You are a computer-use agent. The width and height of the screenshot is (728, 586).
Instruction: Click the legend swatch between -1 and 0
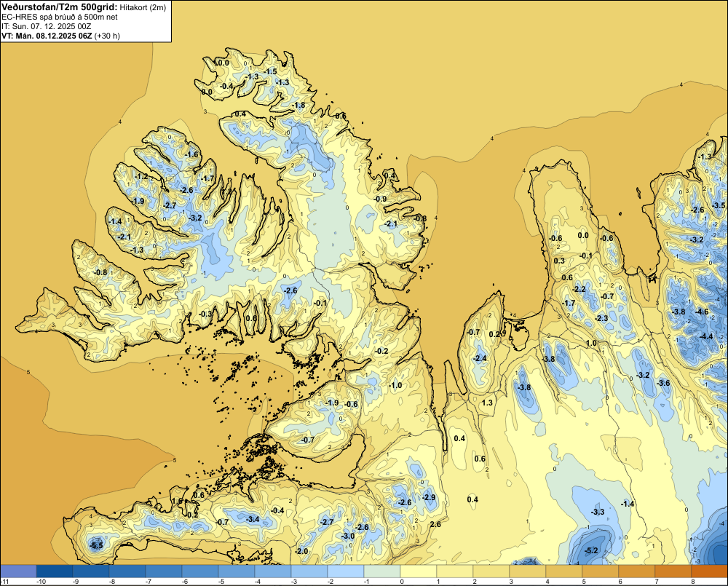[382, 571]
